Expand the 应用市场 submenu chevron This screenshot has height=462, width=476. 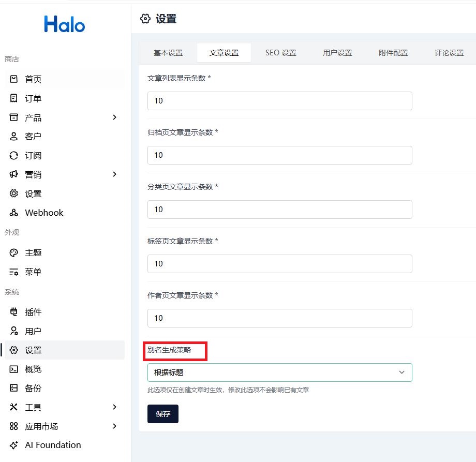point(114,426)
